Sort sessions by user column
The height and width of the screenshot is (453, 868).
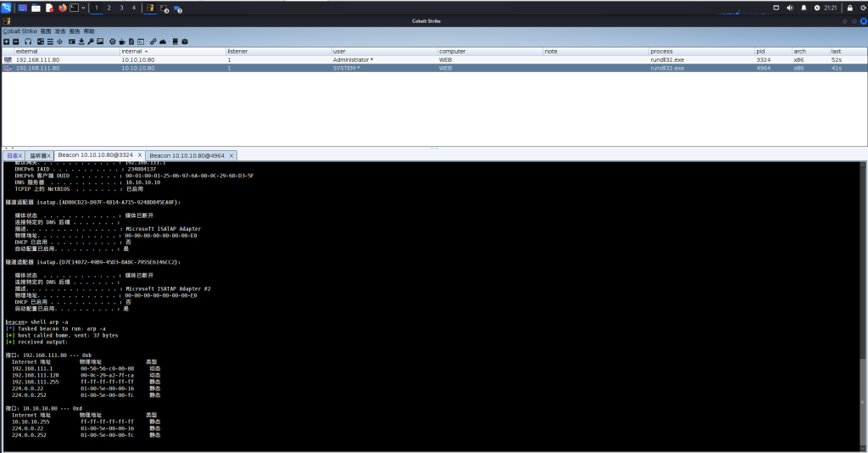tap(384, 51)
